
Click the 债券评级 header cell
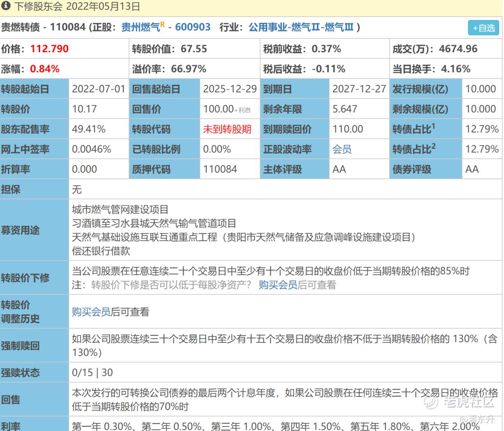click(x=426, y=169)
